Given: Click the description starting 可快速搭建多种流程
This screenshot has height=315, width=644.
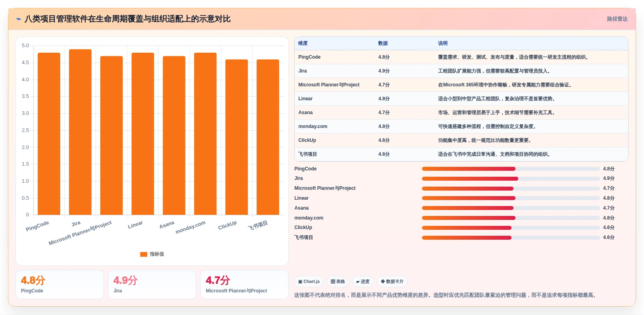Looking at the screenshot, I should tap(488, 126).
